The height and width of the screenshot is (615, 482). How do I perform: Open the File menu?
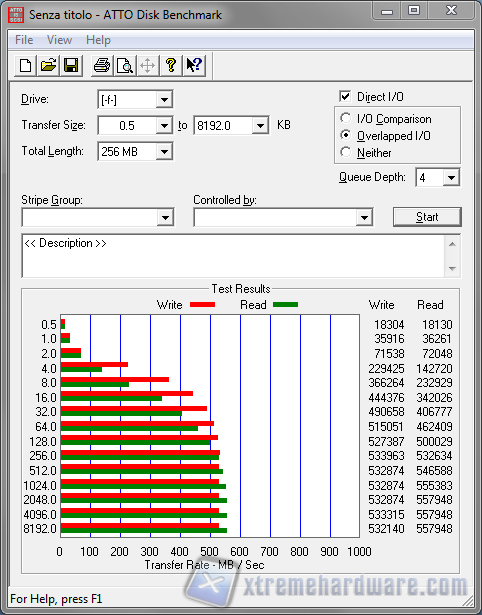point(24,40)
